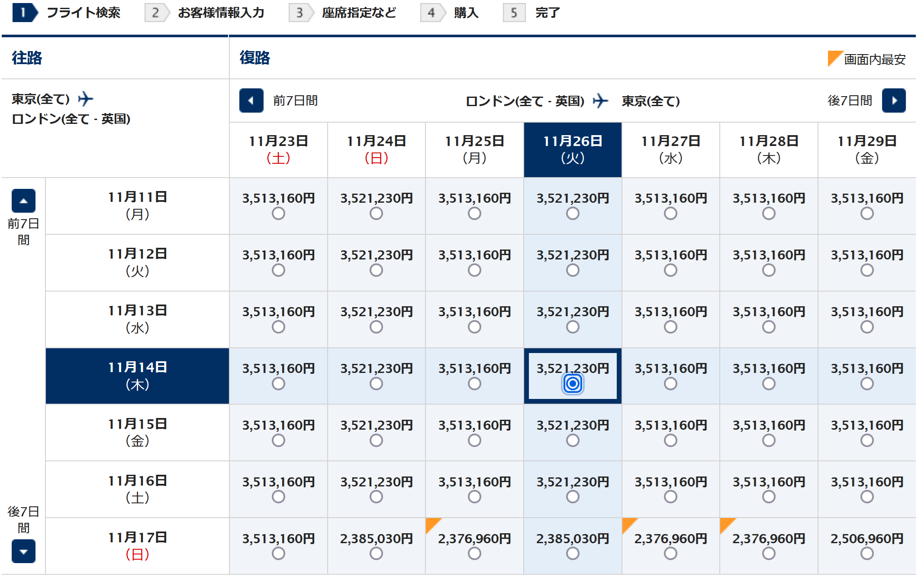This screenshot has width=924, height=580.
Task: Click the return-route previous 7 days arrow
Action: pyautogui.click(x=251, y=100)
